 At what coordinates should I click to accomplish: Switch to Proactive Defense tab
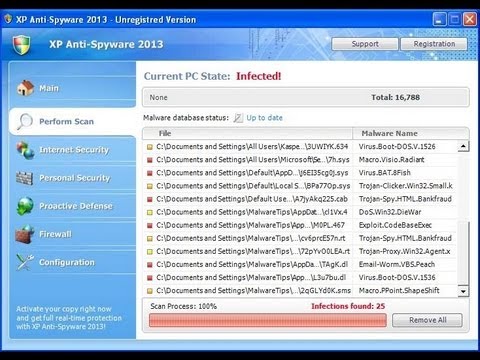(76, 206)
